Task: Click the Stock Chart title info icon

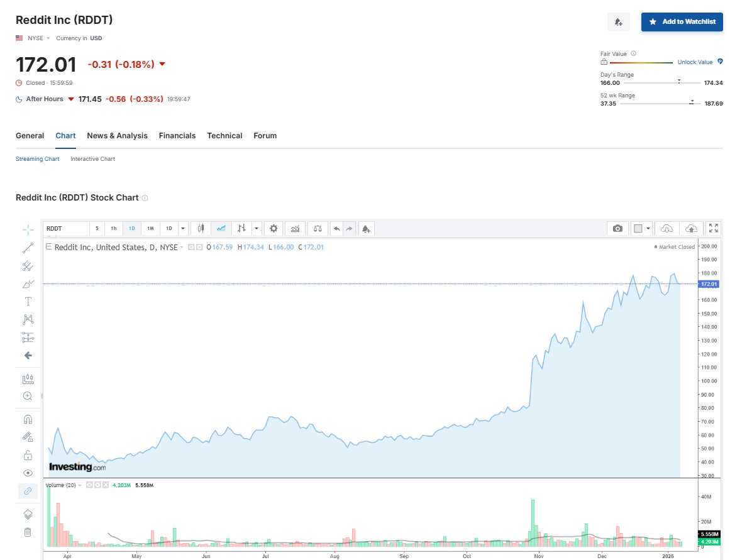Action: click(x=145, y=198)
